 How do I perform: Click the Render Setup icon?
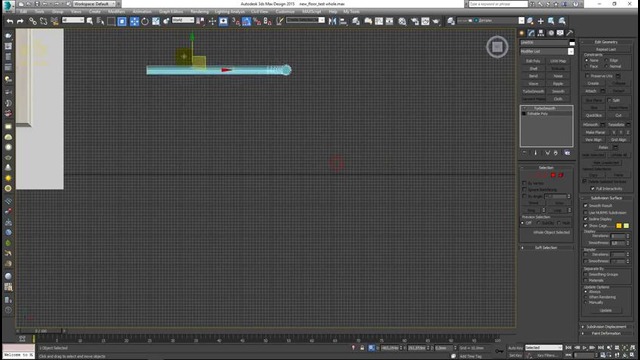415,21
